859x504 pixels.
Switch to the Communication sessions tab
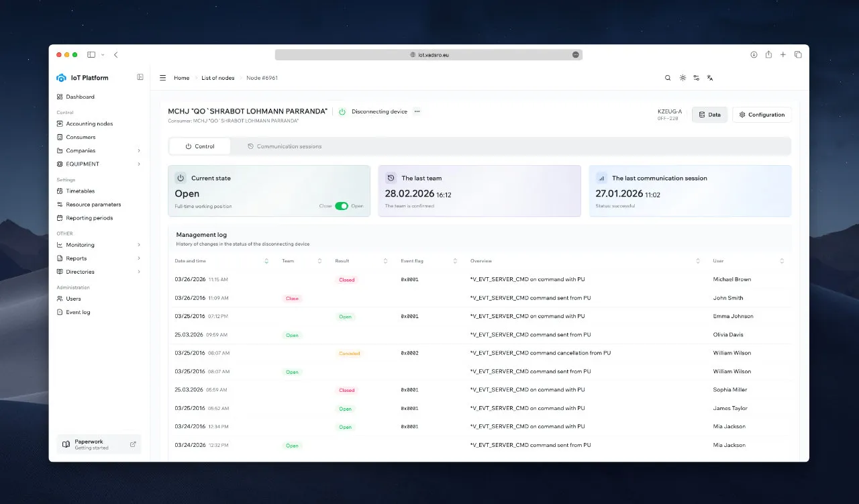285,146
